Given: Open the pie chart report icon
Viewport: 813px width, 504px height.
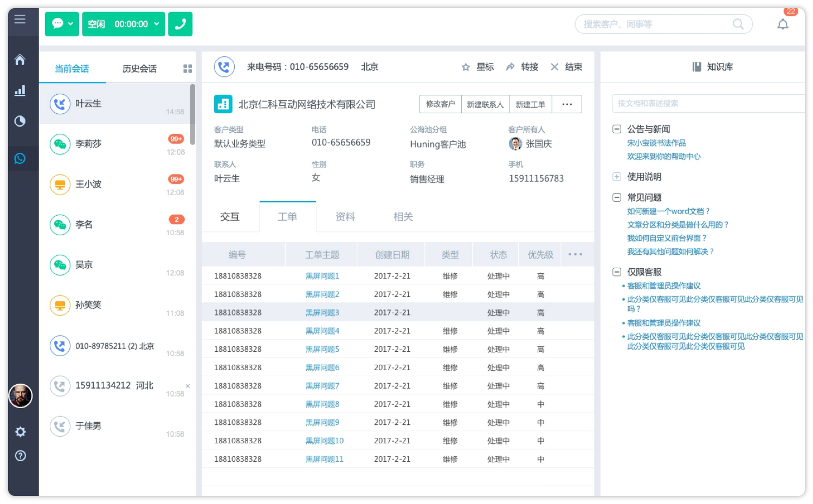Looking at the screenshot, I should point(20,121).
